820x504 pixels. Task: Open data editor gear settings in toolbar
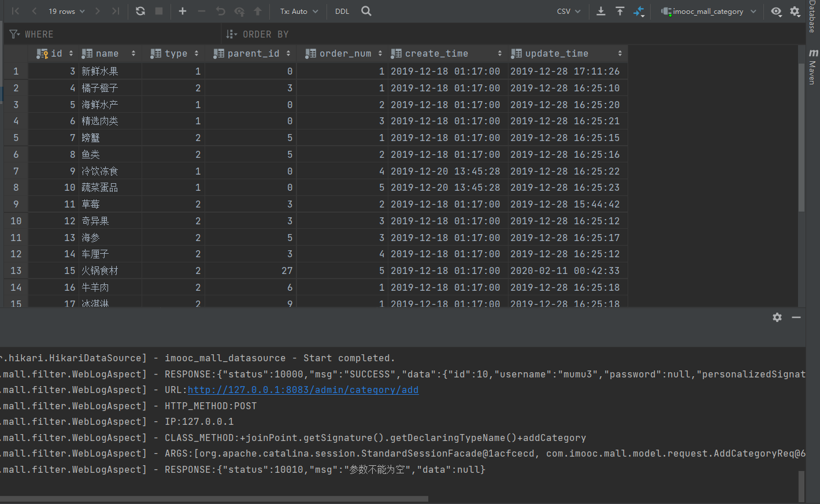(x=795, y=11)
